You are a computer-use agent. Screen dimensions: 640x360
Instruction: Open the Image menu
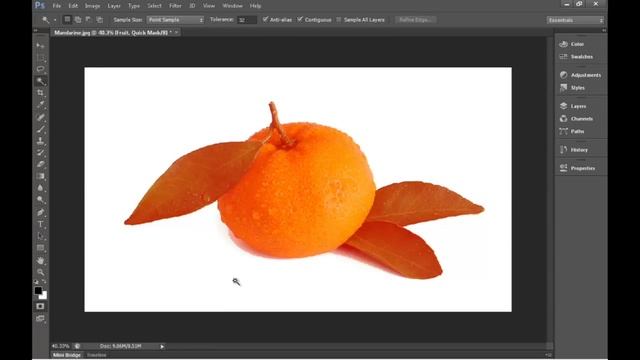[x=92, y=6]
